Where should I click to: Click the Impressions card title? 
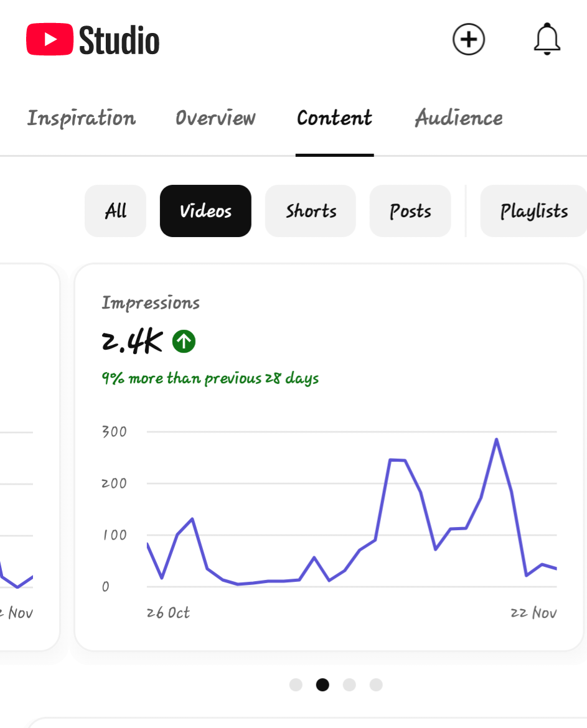click(151, 303)
